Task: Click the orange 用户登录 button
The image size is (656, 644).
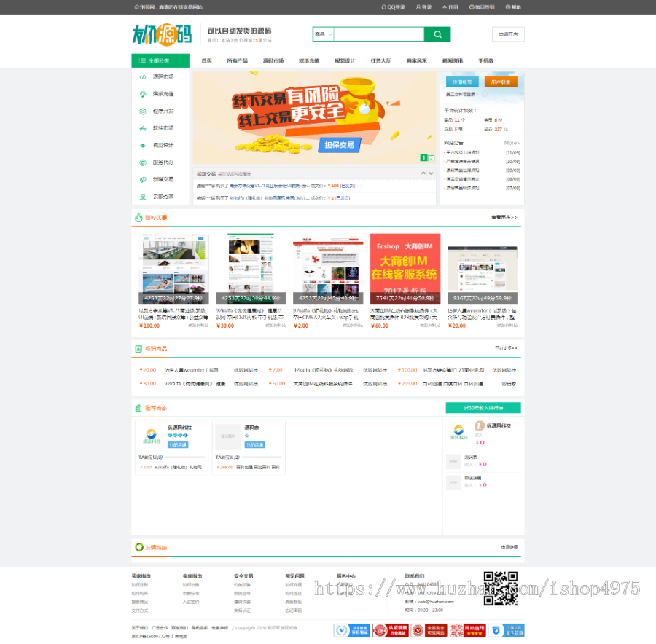Action: click(501, 82)
